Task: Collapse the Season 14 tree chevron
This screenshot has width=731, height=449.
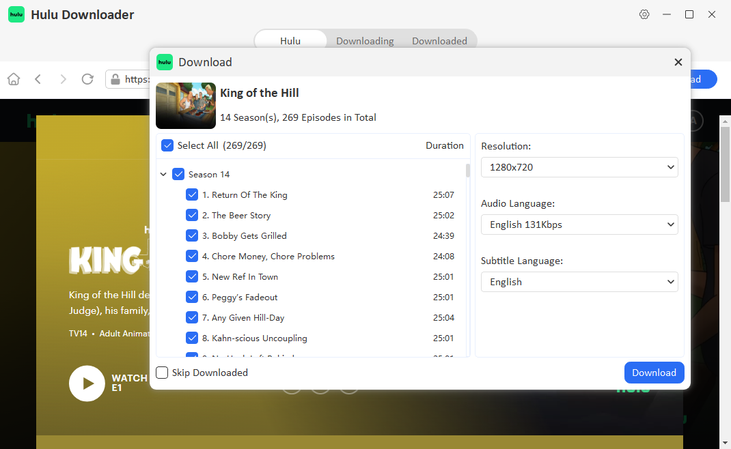Action: point(163,174)
